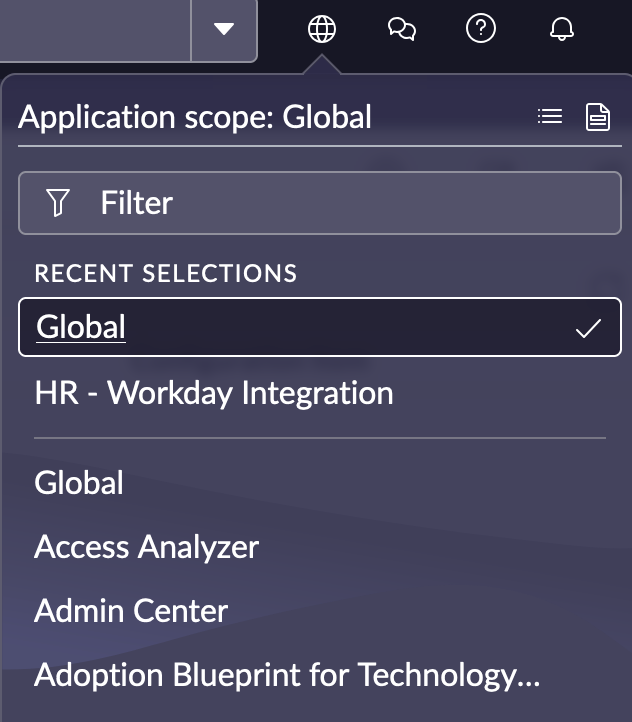Show notifications via the bell icon
The height and width of the screenshot is (722, 632).
(562, 29)
